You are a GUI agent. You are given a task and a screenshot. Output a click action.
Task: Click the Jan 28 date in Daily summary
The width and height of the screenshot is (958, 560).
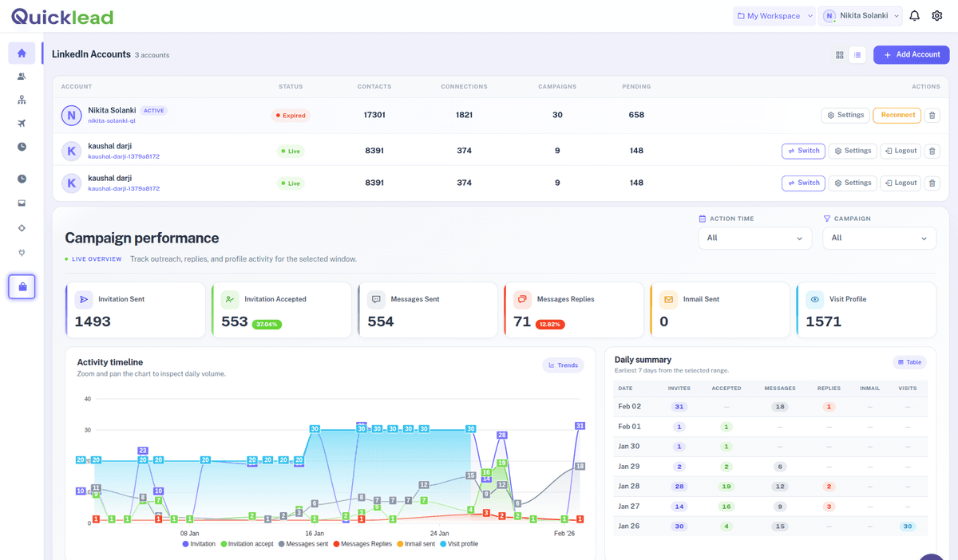click(629, 486)
